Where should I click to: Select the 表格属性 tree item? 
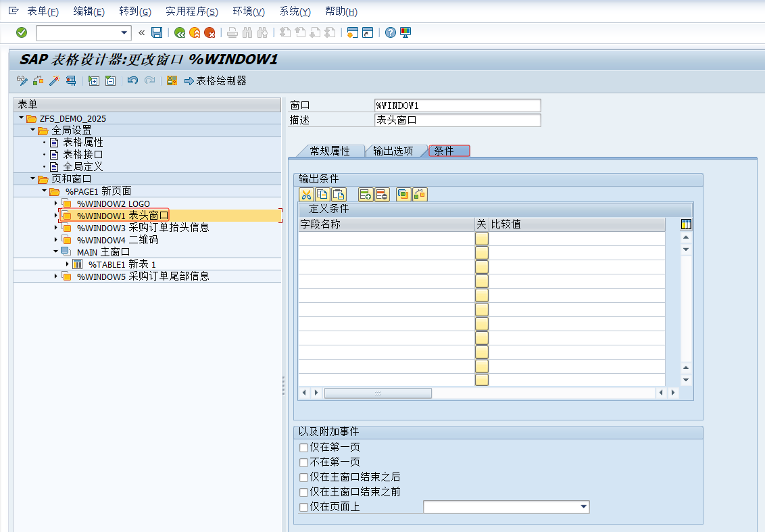(x=83, y=142)
